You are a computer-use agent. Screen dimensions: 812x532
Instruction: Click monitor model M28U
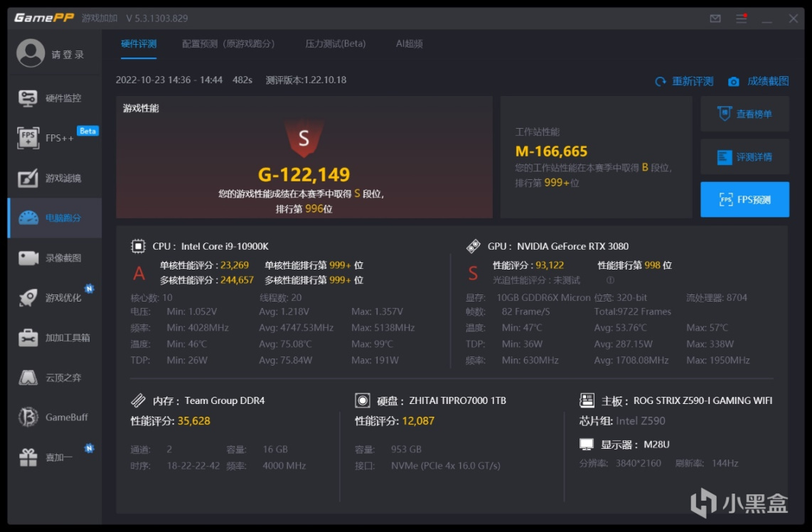pos(657,445)
